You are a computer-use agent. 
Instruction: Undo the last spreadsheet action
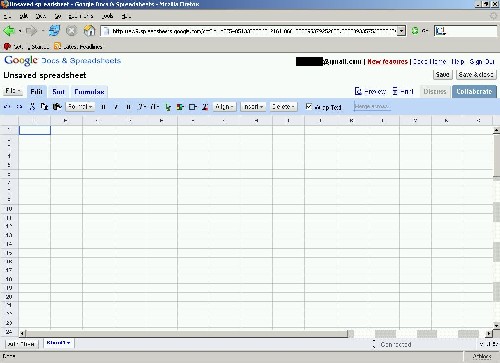pyautogui.click(x=7, y=107)
